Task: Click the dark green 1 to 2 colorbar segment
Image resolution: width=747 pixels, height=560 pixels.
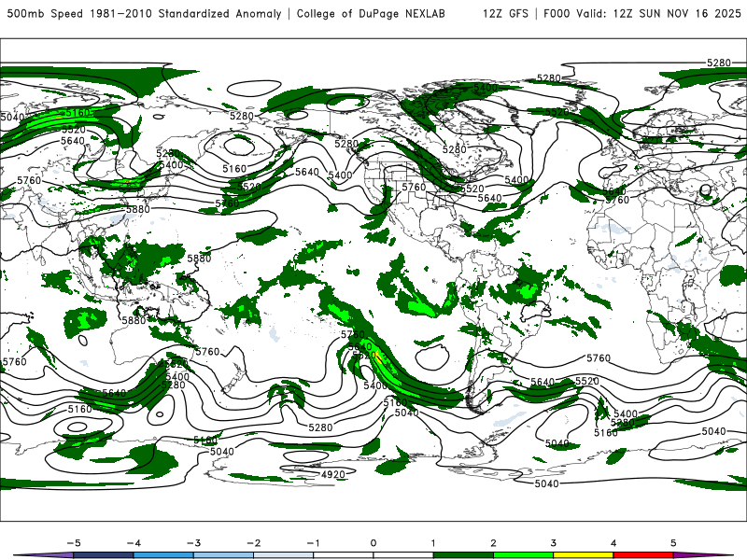Action: coord(463,555)
